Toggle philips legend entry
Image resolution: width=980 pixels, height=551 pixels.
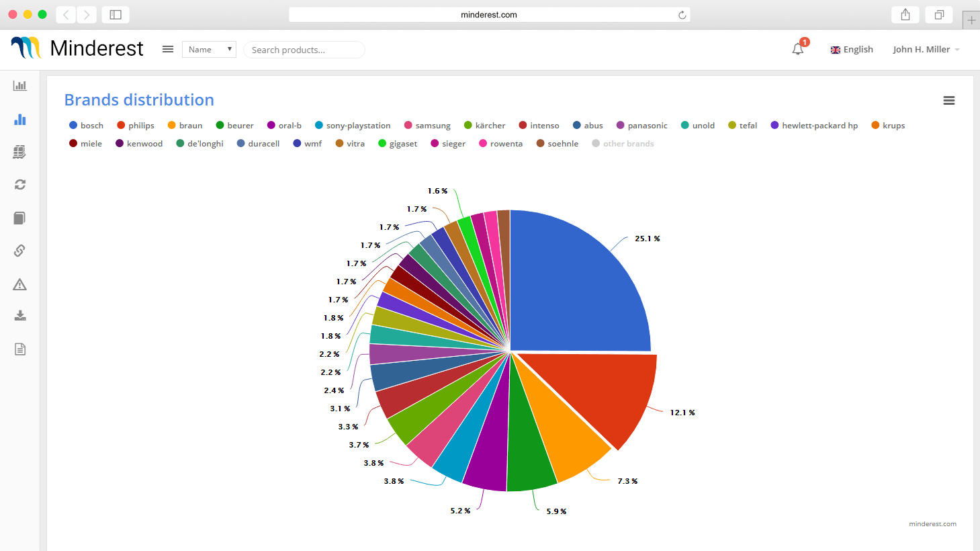pyautogui.click(x=136, y=126)
